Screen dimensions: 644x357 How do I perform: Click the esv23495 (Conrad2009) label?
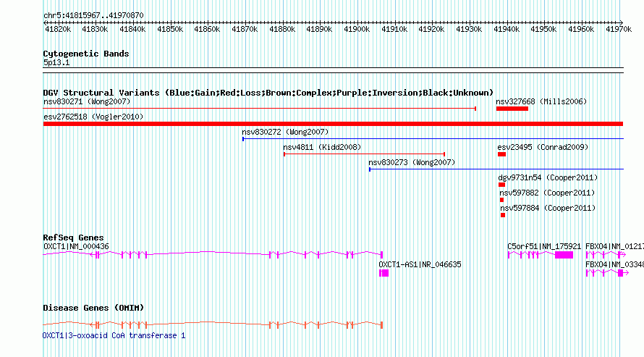click(543, 147)
